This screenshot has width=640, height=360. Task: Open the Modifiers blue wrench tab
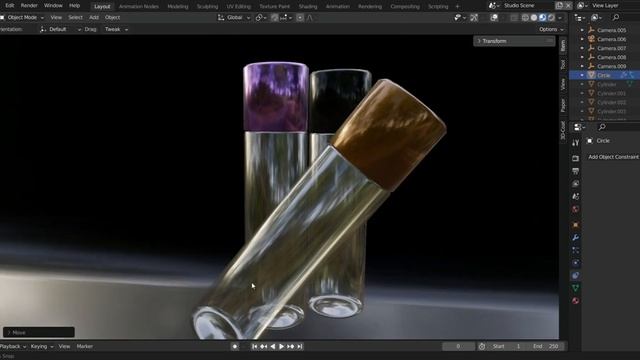coord(576,237)
